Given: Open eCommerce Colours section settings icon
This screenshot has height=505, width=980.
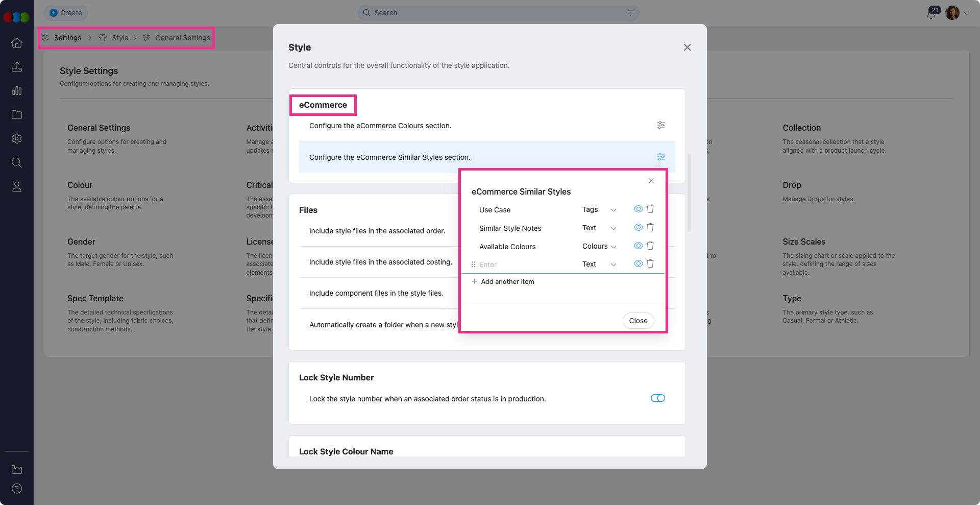Looking at the screenshot, I should pyautogui.click(x=660, y=126).
